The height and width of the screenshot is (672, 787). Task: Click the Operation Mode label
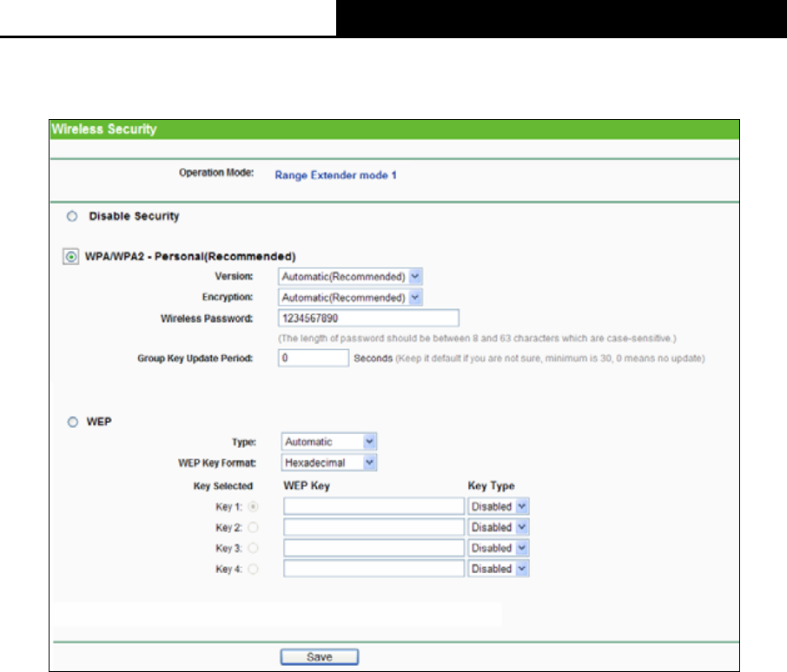coord(216,173)
